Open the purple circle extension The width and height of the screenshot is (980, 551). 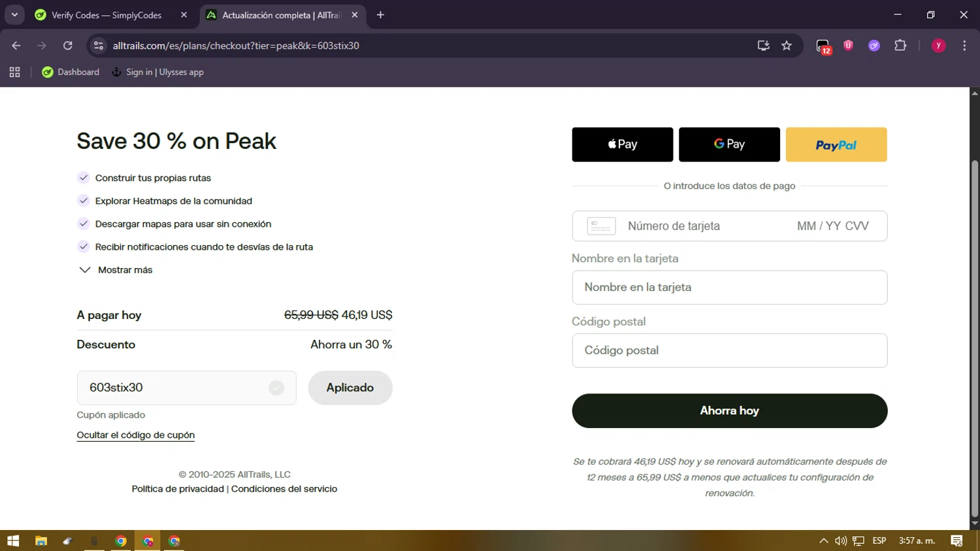[x=874, y=46]
